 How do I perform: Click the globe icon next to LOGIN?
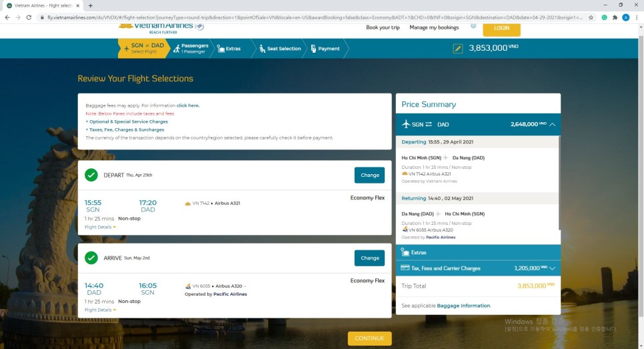pyautogui.click(x=473, y=26)
